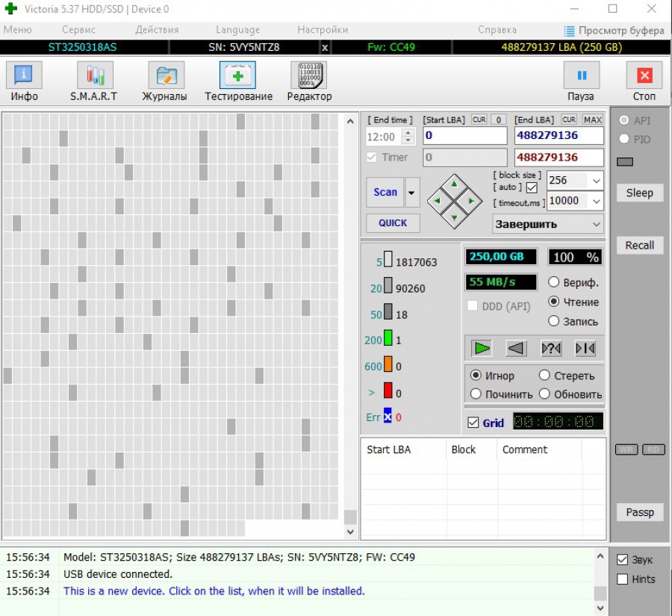The image size is (672, 616).
Task: Click the QUICK scan button
Action: point(393,223)
